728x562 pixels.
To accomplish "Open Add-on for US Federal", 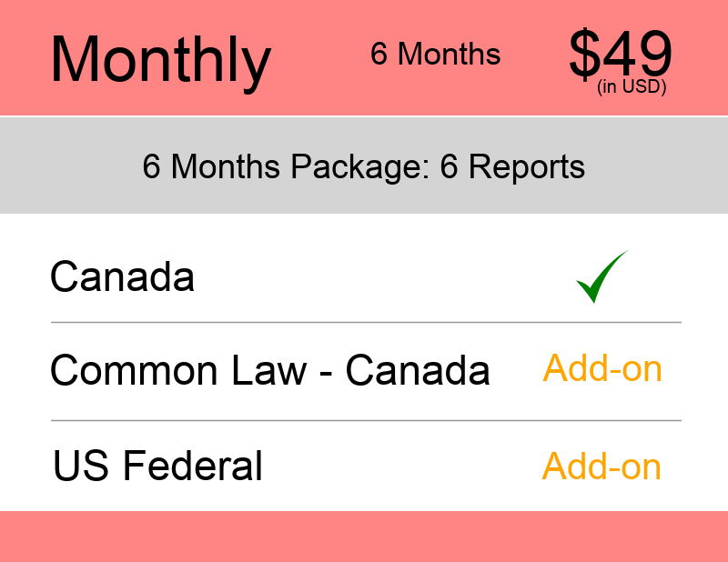I will click(602, 467).
